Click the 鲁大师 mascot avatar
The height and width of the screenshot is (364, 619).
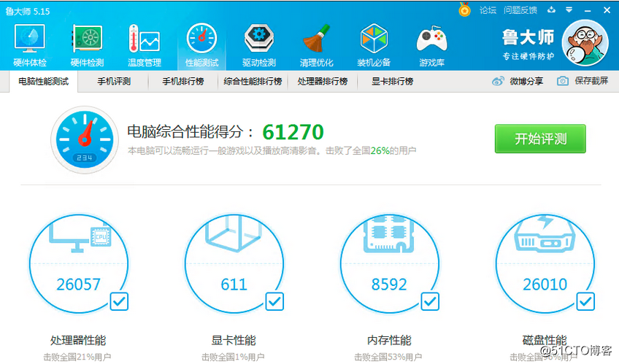585,43
